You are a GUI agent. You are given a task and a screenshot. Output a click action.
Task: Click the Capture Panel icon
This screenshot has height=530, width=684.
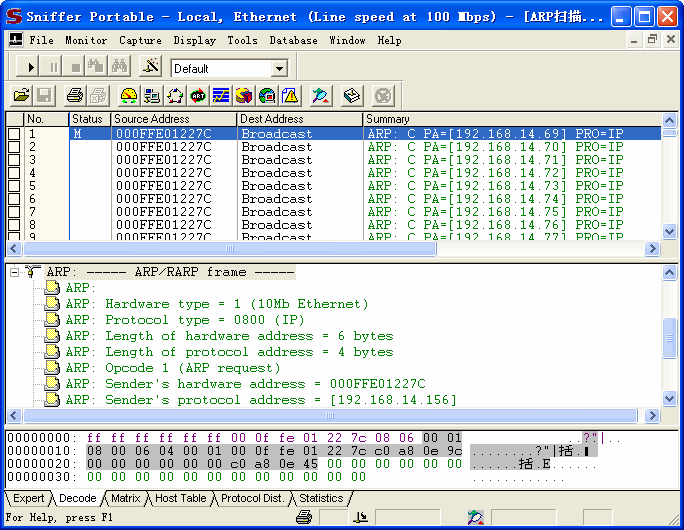coord(321,96)
